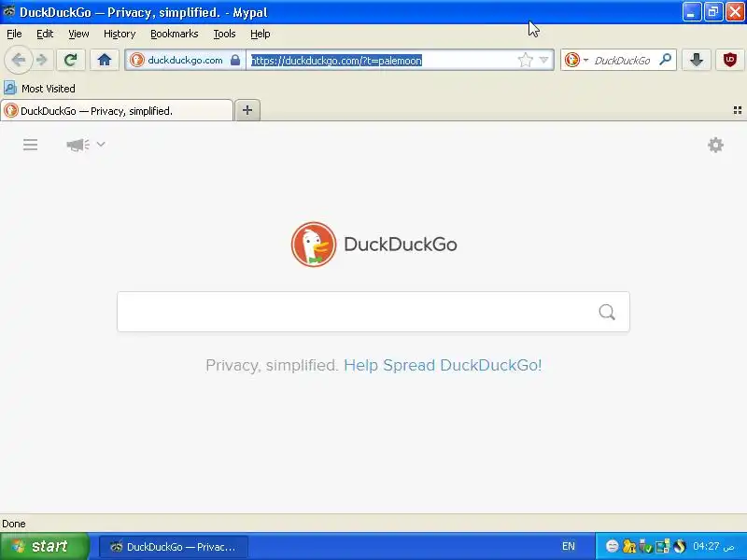The width and height of the screenshot is (747, 560).
Task: Click the DuckDuckGo duck logo
Action: [314, 245]
